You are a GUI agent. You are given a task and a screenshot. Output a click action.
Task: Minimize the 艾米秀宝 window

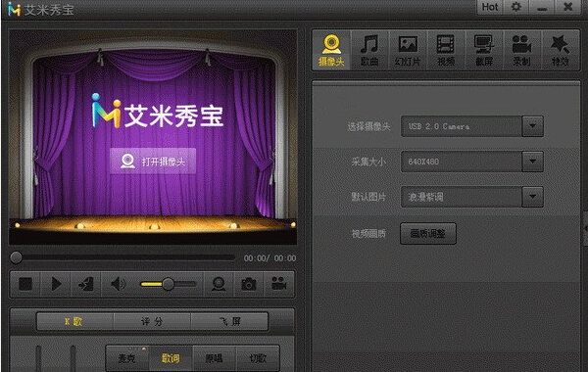542,7
